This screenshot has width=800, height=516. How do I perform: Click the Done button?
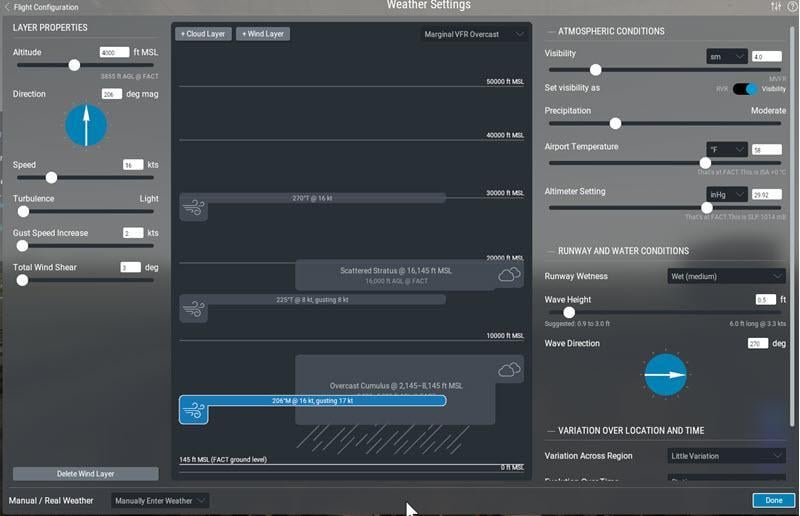(x=773, y=500)
